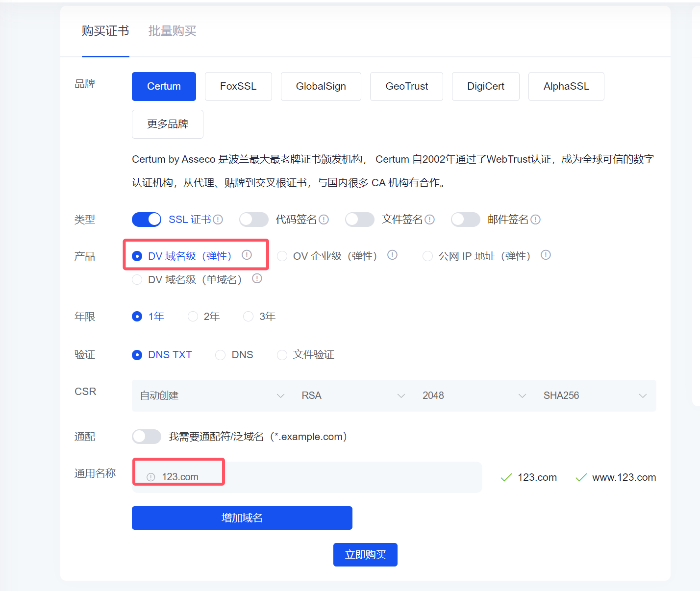Select the GeoTrust brand
The width and height of the screenshot is (700, 591).
(x=407, y=86)
